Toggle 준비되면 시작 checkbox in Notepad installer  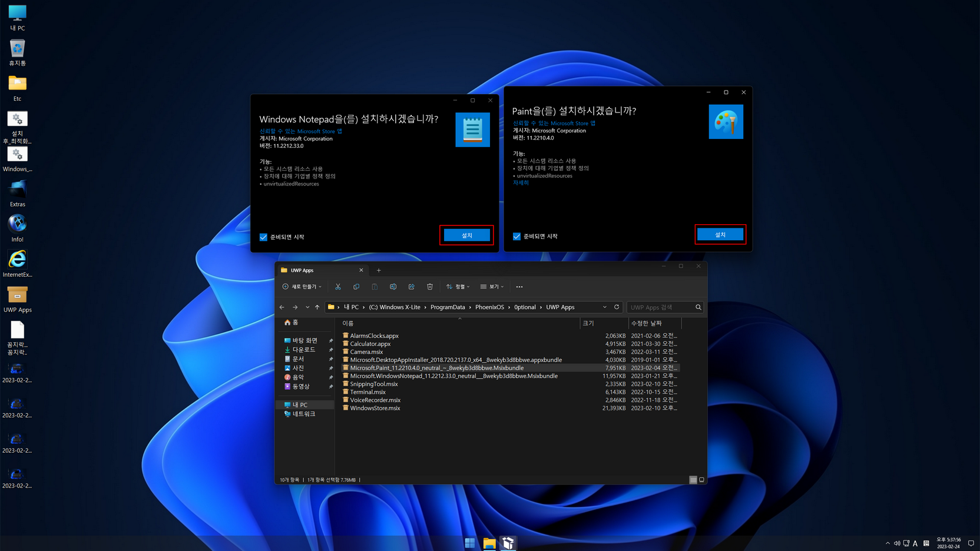coord(263,237)
